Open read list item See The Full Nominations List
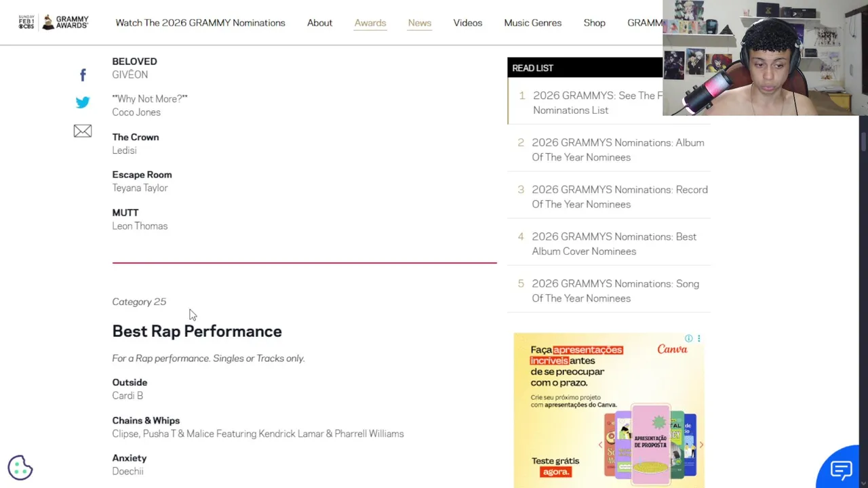The width and height of the screenshot is (868, 488). coord(597,103)
